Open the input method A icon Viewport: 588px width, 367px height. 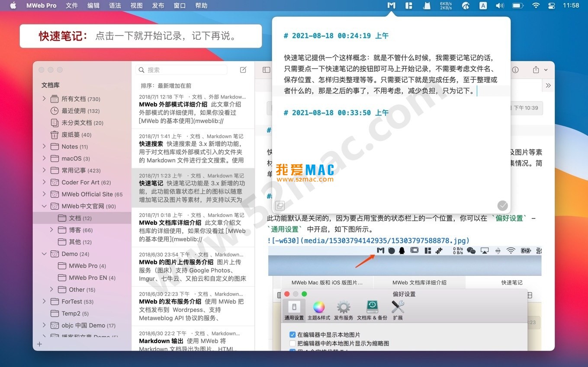coord(483,6)
